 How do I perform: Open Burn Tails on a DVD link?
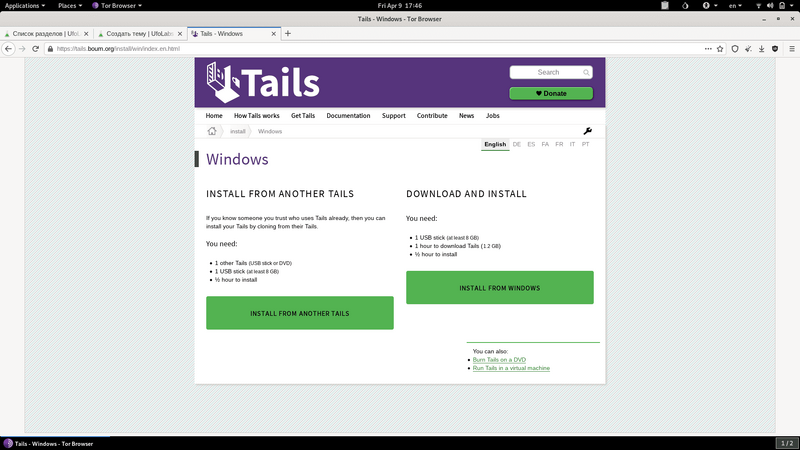point(499,360)
